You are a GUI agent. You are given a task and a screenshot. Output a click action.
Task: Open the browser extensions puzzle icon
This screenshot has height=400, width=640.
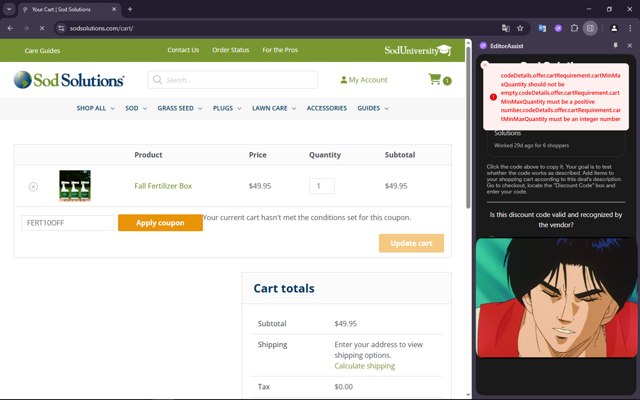tap(574, 28)
